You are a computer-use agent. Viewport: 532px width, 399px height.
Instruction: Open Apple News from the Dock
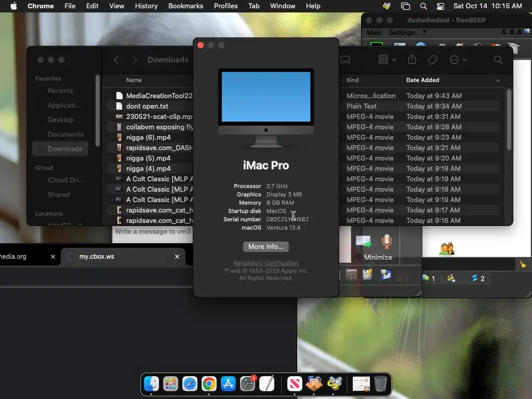(295, 384)
